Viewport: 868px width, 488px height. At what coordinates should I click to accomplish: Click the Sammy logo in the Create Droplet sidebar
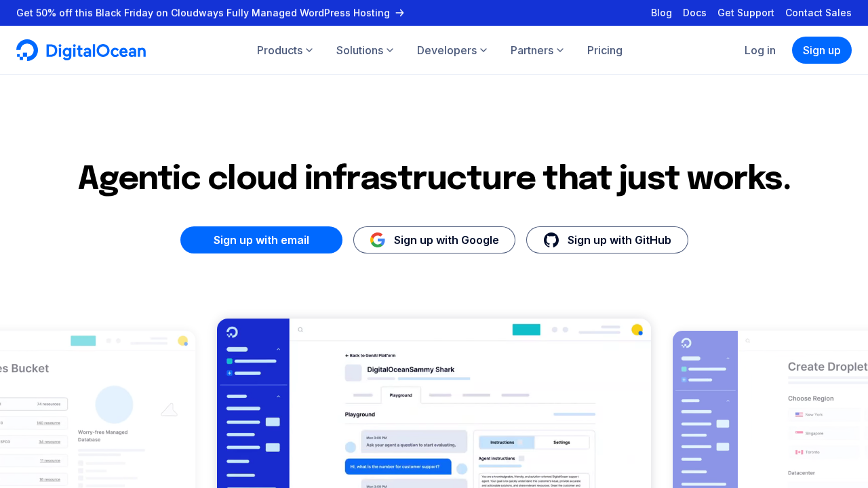(x=686, y=343)
